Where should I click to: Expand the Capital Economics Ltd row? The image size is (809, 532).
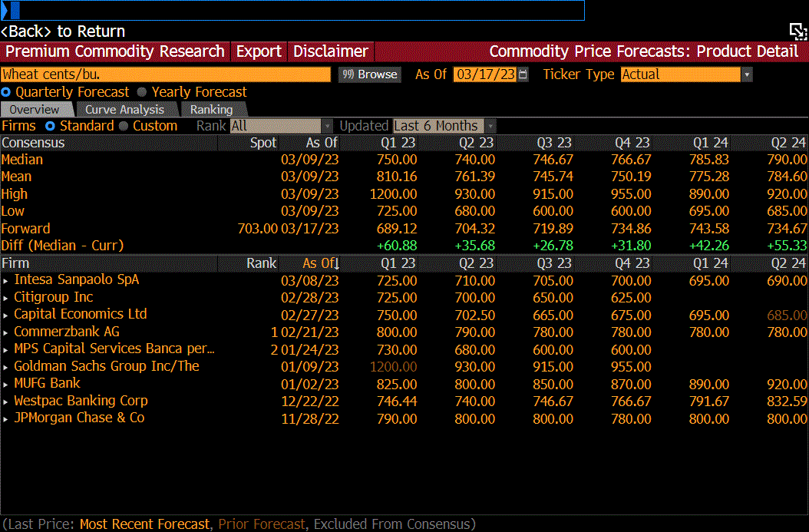pos(5,316)
